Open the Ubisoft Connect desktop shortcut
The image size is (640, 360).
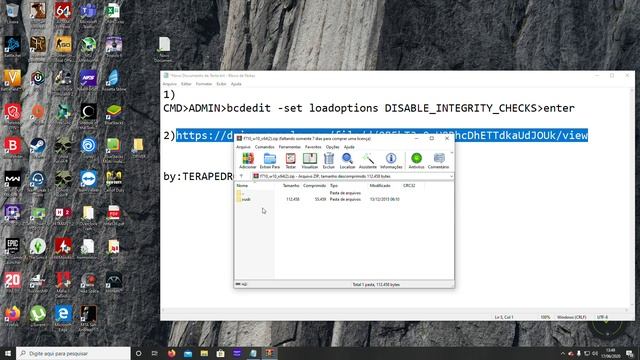point(88,147)
